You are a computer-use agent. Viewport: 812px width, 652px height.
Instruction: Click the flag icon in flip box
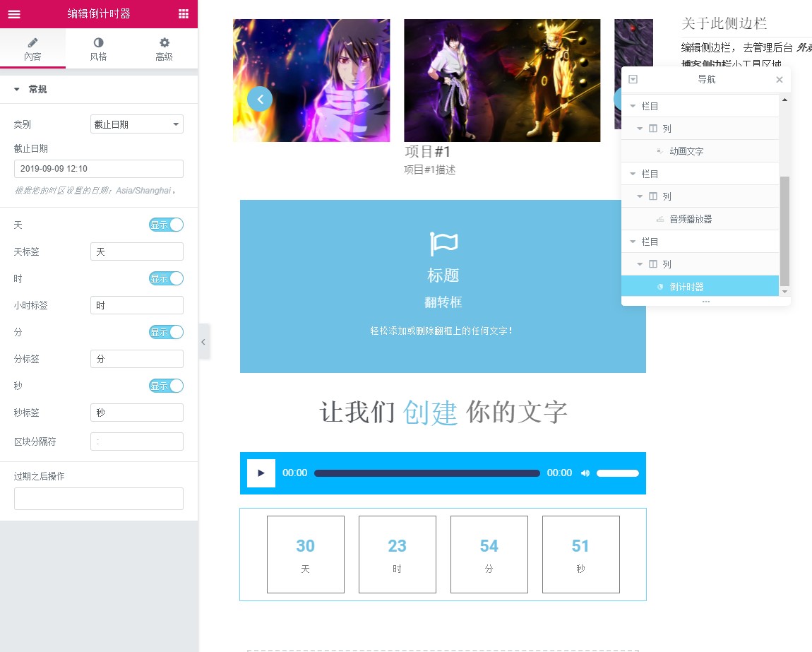pyautogui.click(x=443, y=244)
